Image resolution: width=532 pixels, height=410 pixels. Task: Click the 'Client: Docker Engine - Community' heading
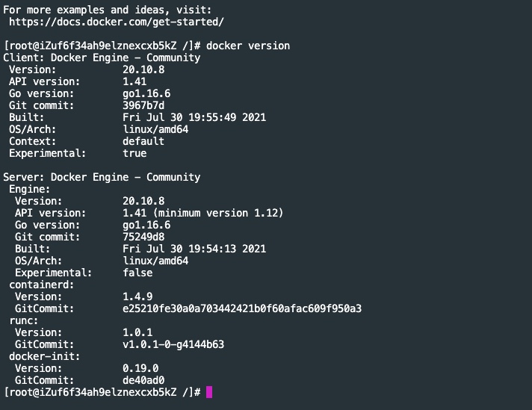[x=102, y=58]
